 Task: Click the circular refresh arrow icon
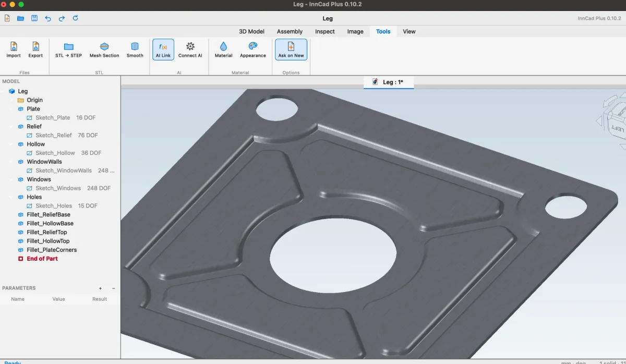(75, 18)
